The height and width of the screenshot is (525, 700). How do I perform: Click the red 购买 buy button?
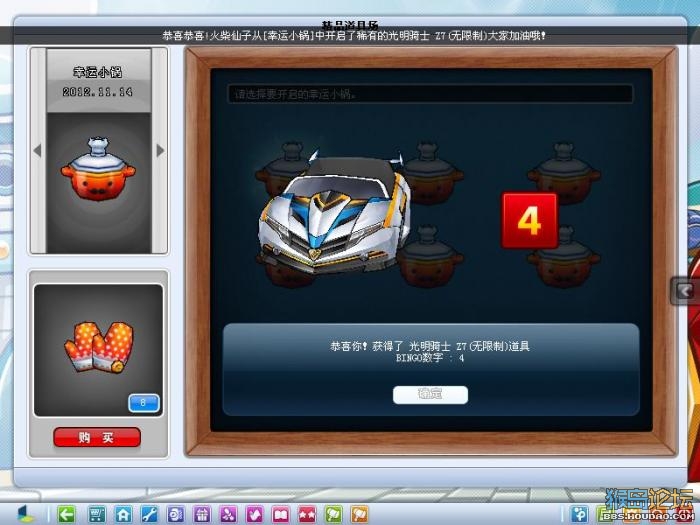point(97,437)
